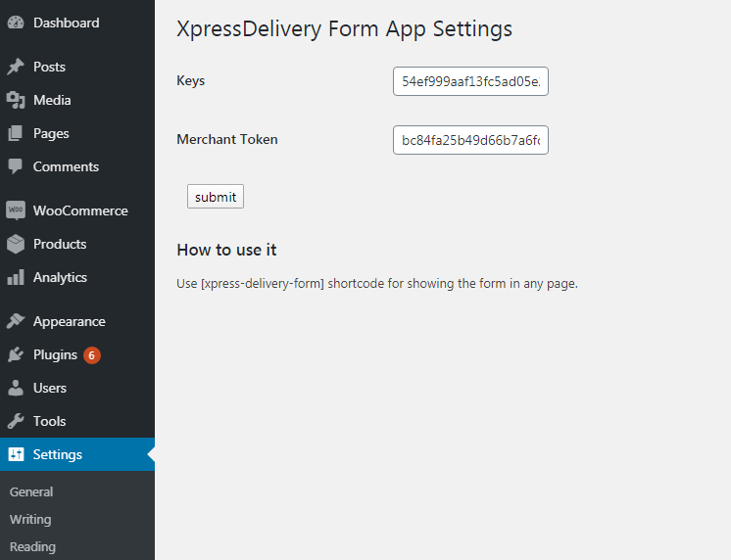Click the Dashboard gauge icon
This screenshot has height=560, width=731.
click(x=16, y=23)
